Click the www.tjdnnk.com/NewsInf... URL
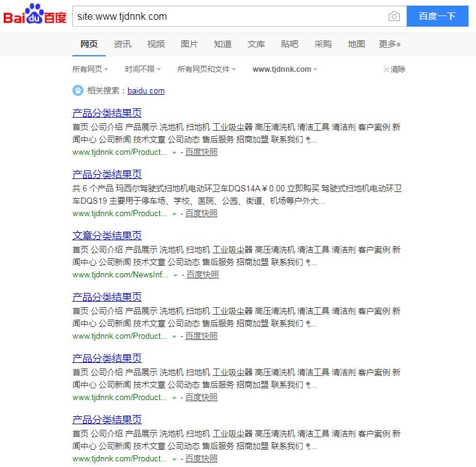Screen dimensions: 476x467 [x=120, y=274]
